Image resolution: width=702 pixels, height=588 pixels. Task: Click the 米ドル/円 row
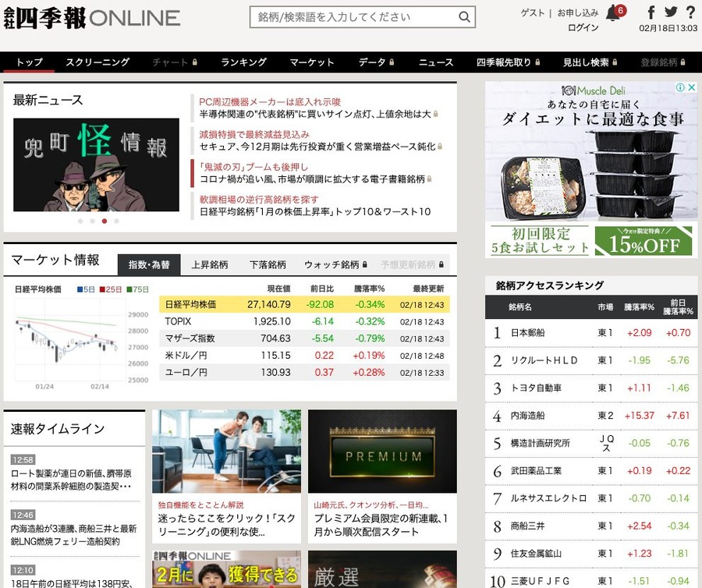[304, 356]
